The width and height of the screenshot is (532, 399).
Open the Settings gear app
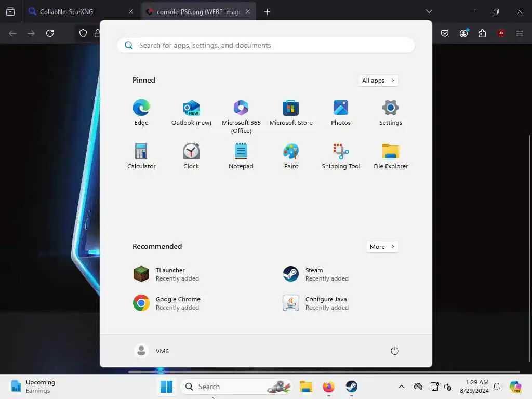391,113
